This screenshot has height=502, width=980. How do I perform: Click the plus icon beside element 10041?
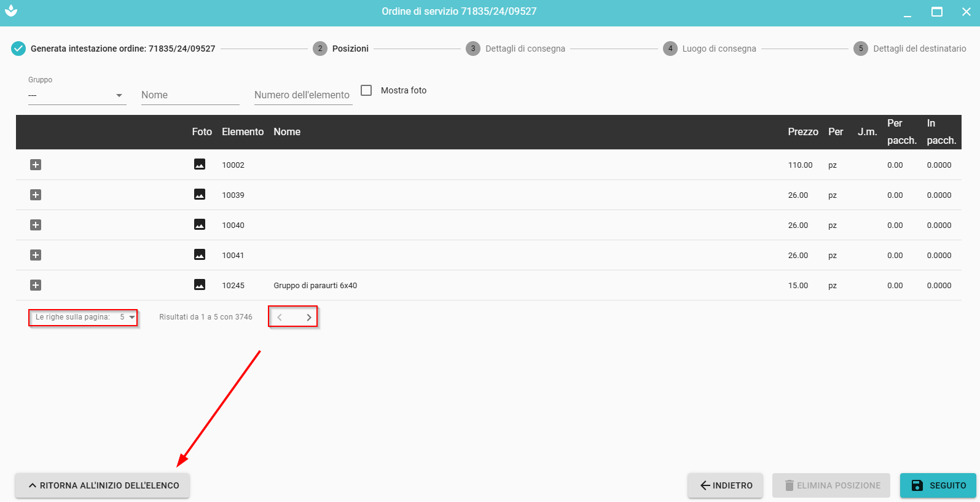tap(36, 255)
